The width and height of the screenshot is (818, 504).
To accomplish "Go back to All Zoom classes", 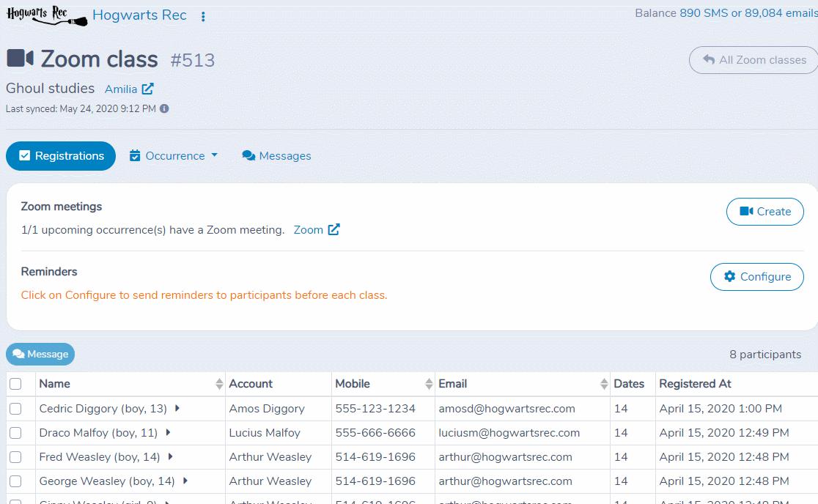I will (753, 60).
